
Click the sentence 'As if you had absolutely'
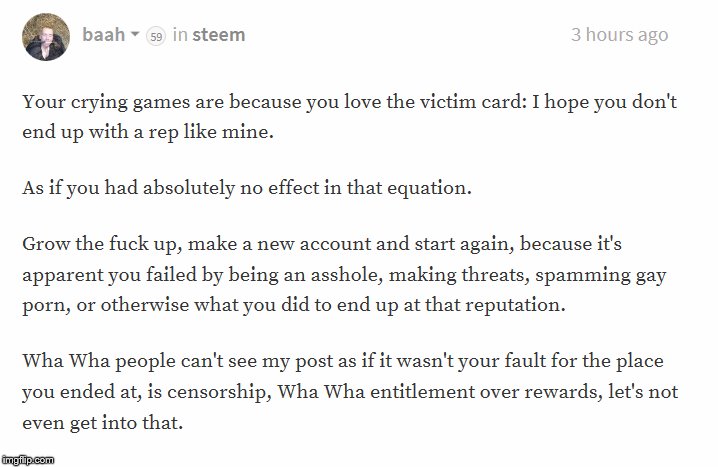tap(247, 188)
